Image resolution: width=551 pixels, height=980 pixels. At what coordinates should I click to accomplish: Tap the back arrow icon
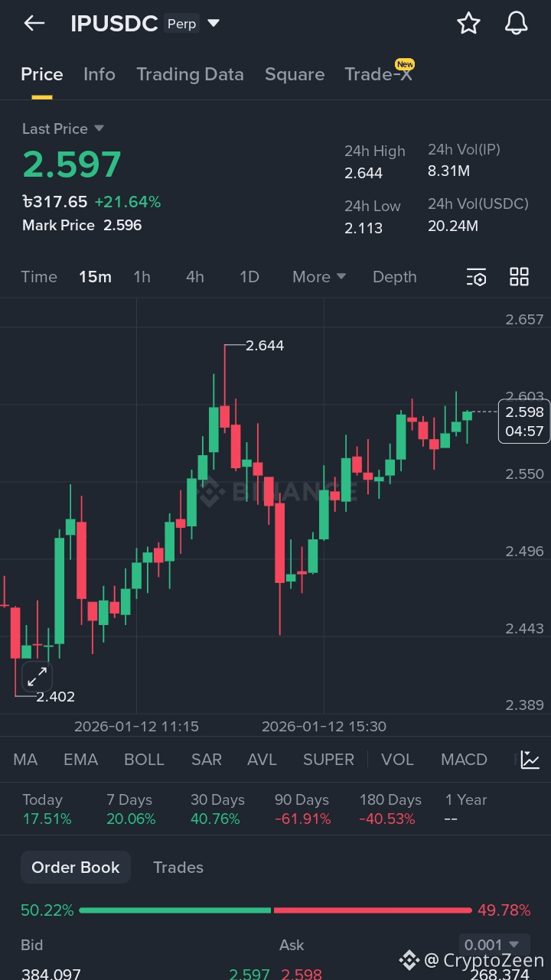pos(34,24)
